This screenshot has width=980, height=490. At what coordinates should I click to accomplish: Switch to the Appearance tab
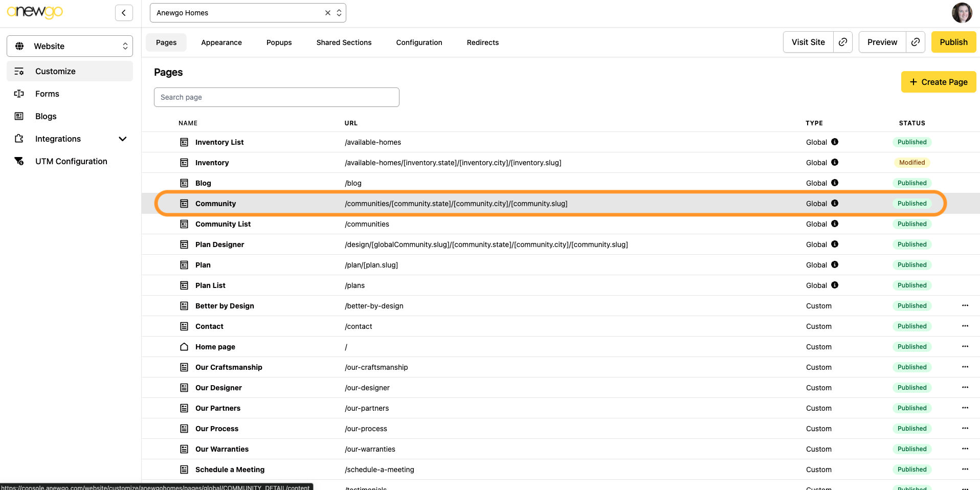(221, 42)
